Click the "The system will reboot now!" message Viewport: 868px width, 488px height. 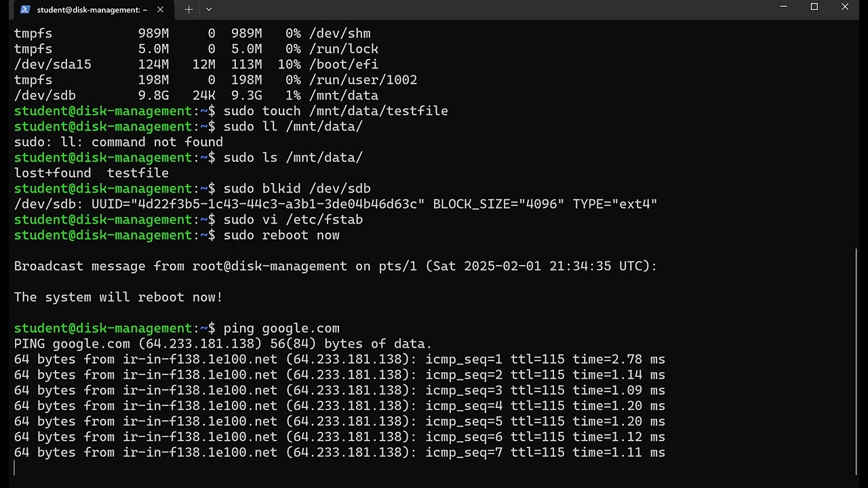[119, 298]
